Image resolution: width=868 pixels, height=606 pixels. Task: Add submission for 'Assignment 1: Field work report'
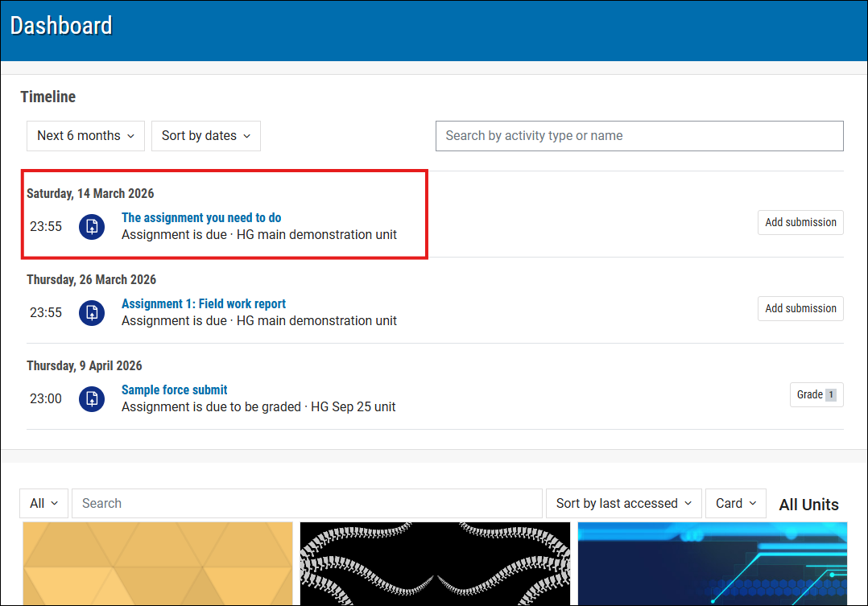click(800, 309)
